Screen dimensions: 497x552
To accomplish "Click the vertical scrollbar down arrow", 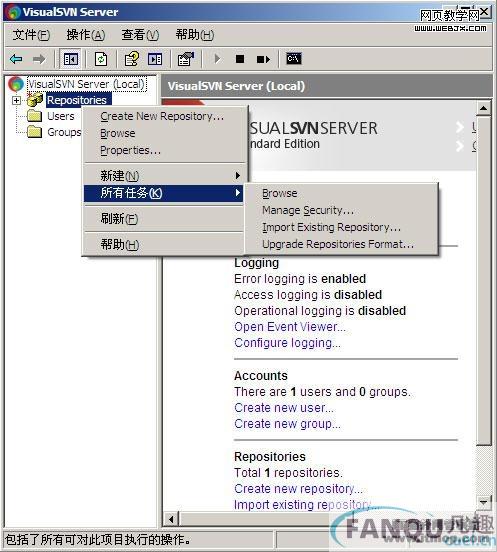I will pyautogui.click(x=484, y=502).
